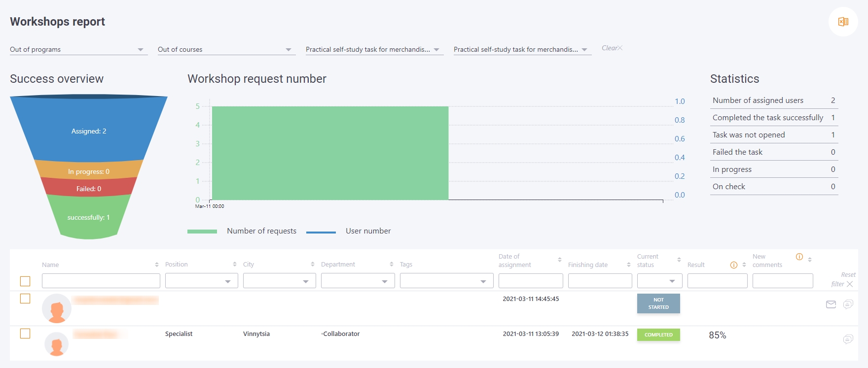Image resolution: width=868 pixels, height=368 pixels.
Task: Click Completed the task successfully statistic
Action: tap(774, 118)
